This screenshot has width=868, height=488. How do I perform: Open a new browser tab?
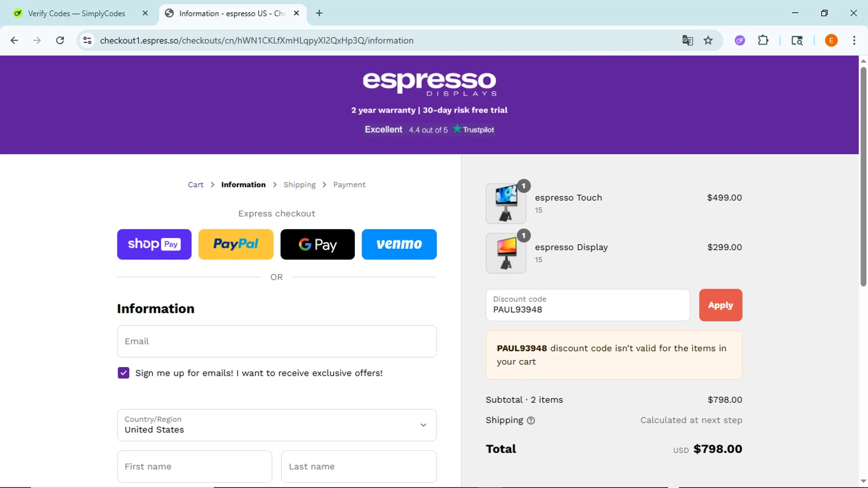pyautogui.click(x=319, y=13)
